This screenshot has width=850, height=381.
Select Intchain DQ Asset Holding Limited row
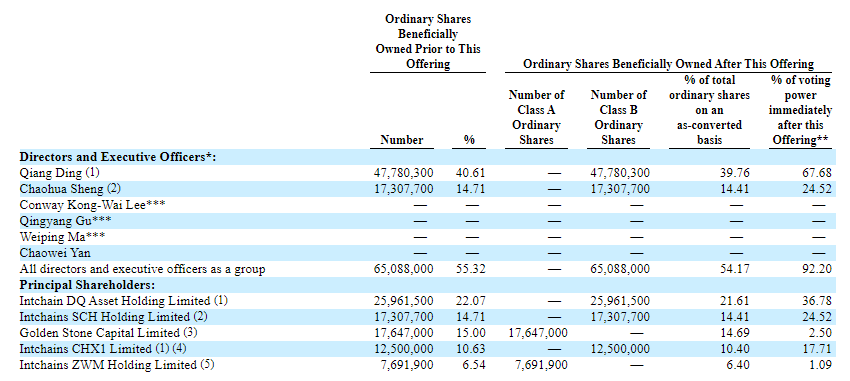(425, 300)
